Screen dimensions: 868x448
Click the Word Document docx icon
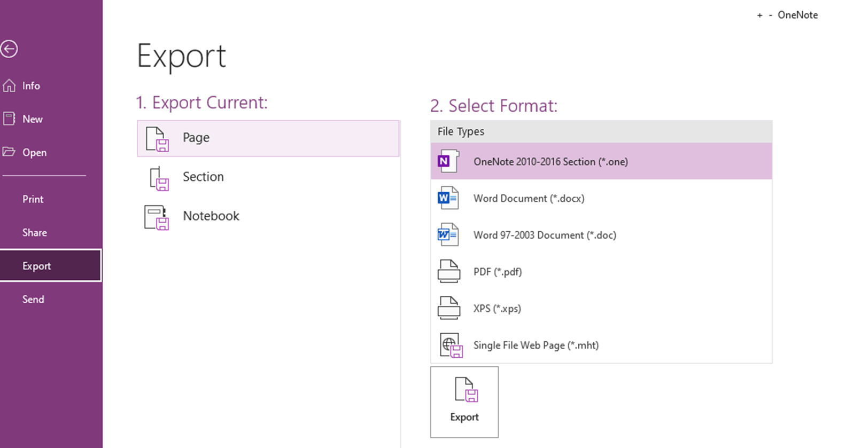448,198
